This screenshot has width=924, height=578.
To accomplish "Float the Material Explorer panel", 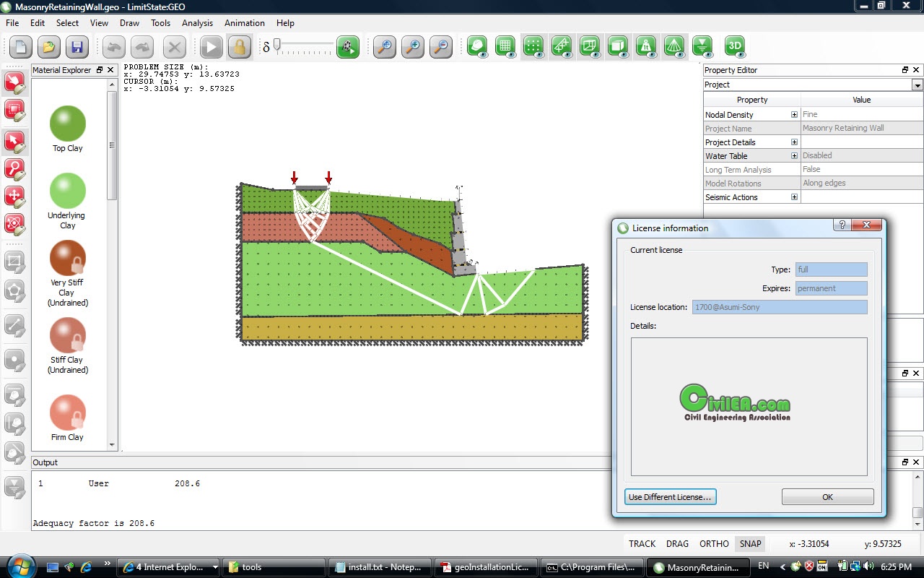I will [x=100, y=70].
